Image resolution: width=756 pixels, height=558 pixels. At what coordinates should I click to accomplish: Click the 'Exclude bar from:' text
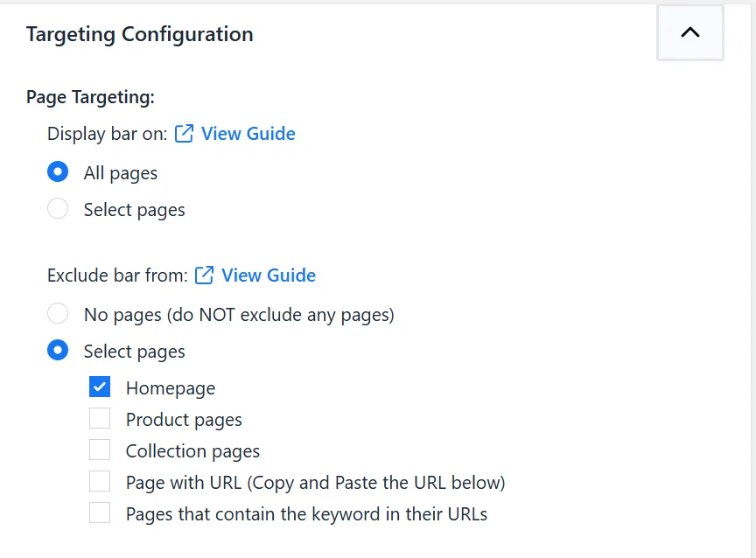point(117,276)
